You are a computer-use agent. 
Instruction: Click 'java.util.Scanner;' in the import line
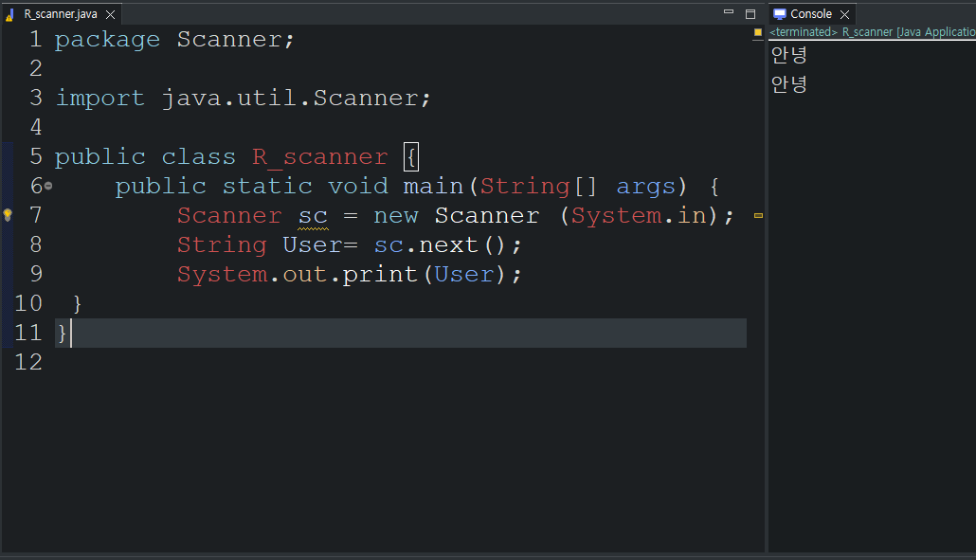[x=297, y=98]
